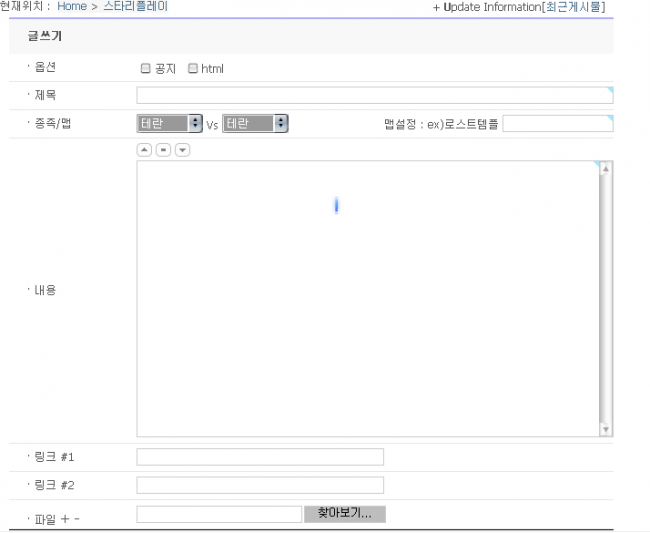Click the 제목 title input field
Image resolution: width=650 pixels, height=533 pixels.
374,96
